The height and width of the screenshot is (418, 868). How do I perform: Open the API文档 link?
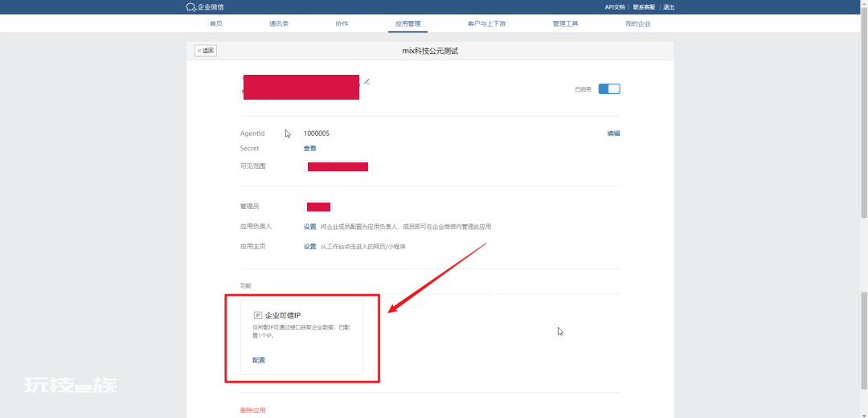(615, 7)
